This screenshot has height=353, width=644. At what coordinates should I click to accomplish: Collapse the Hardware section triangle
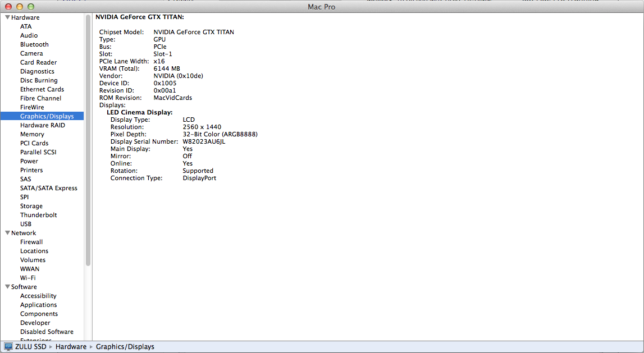(7, 17)
